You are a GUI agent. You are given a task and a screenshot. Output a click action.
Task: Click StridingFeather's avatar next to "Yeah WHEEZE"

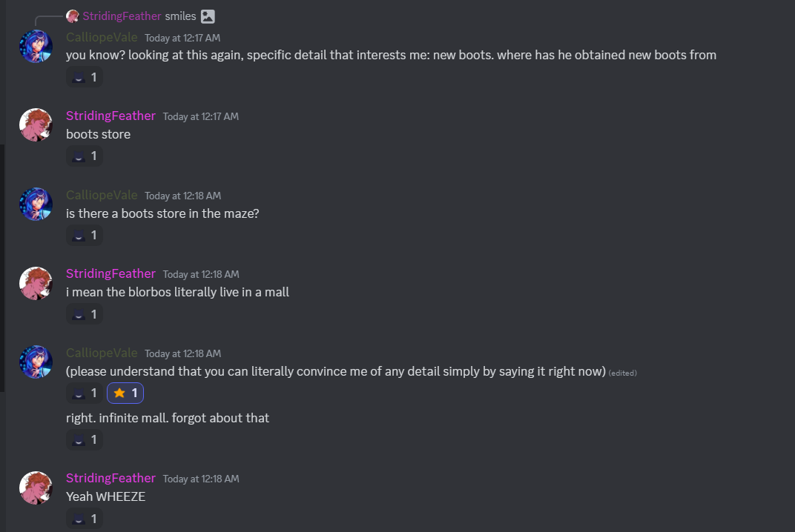point(36,488)
